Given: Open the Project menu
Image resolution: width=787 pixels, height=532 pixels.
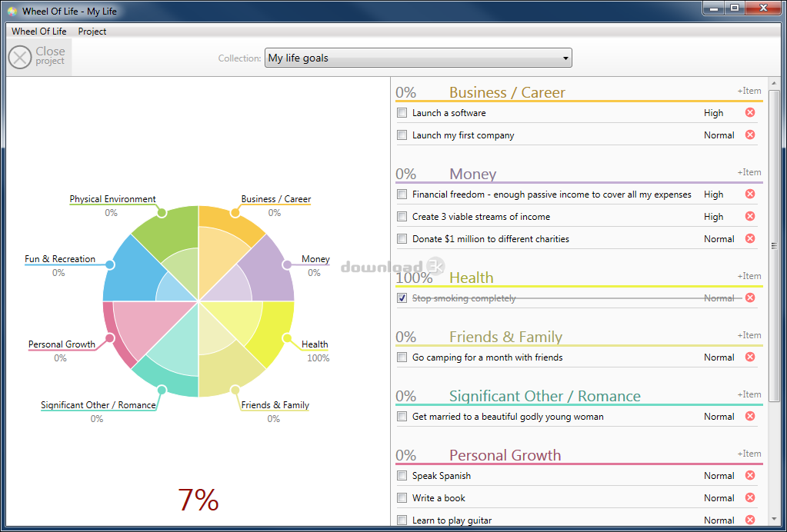Looking at the screenshot, I should (92, 32).
